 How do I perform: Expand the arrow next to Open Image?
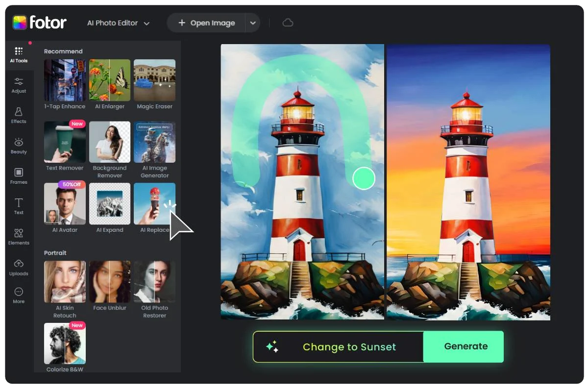click(253, 23)
